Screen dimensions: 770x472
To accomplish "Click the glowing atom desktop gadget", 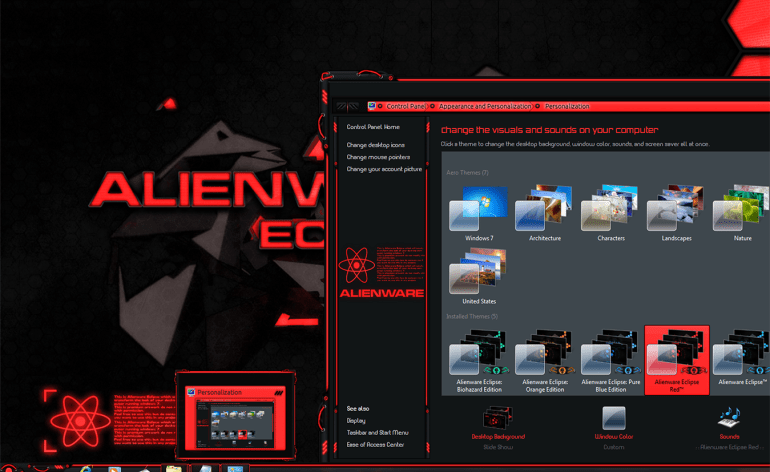I will click(x=80, y=421).
